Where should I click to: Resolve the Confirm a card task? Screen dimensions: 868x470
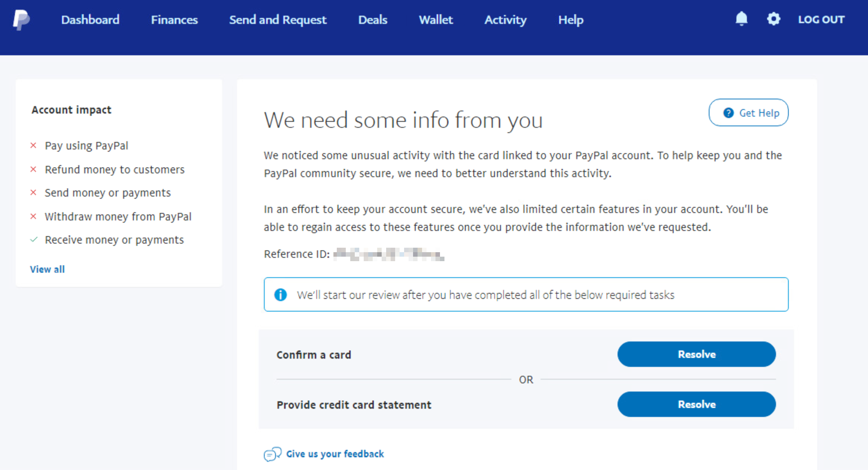pos(696,354)
